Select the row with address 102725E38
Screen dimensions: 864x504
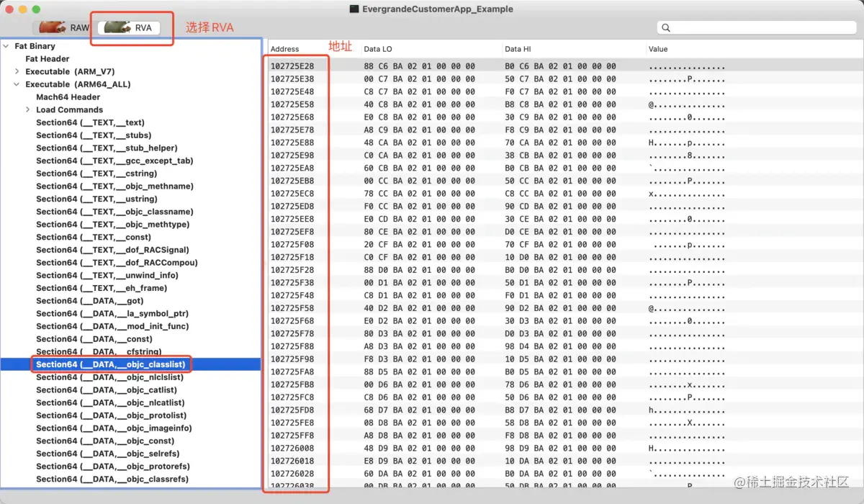[564, 79]
